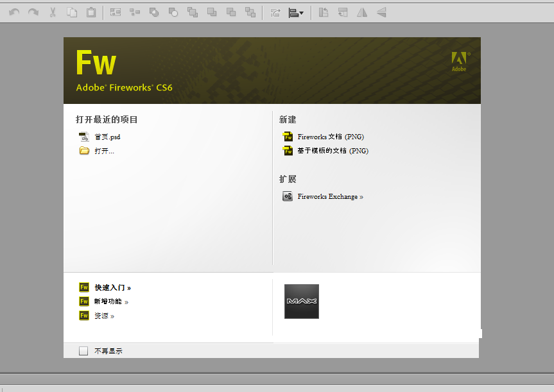The width and height of the screenshot is (554, 392).
Task: Click the Rotate 90° counter-clockwise icon
Action: [324, 12]
